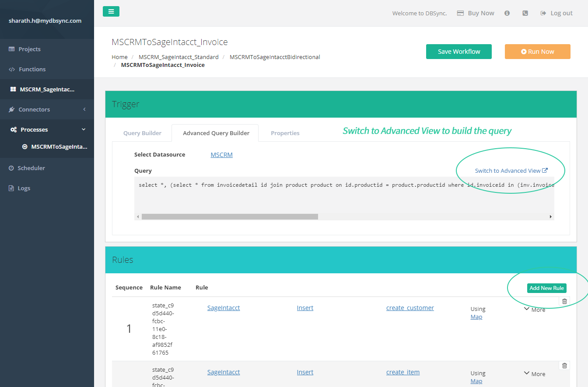Switch to the Query Builder tab
The height and width of the screenshot is (387, 588).
tap(142, 133)
